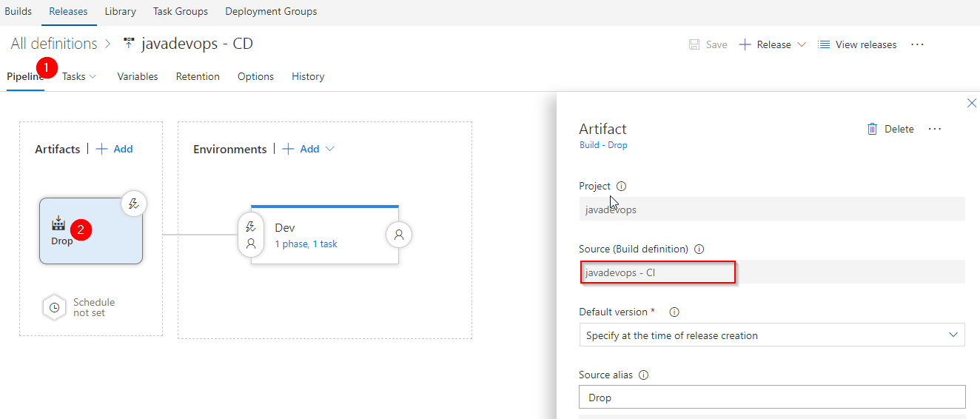Viewport: 980px width, 419px height.
Task: Select the Dev environment card
Action: tap(325, 234)
